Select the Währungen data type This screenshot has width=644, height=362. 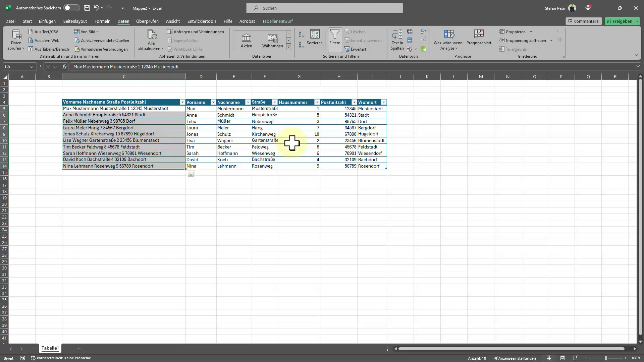(273, 40)
